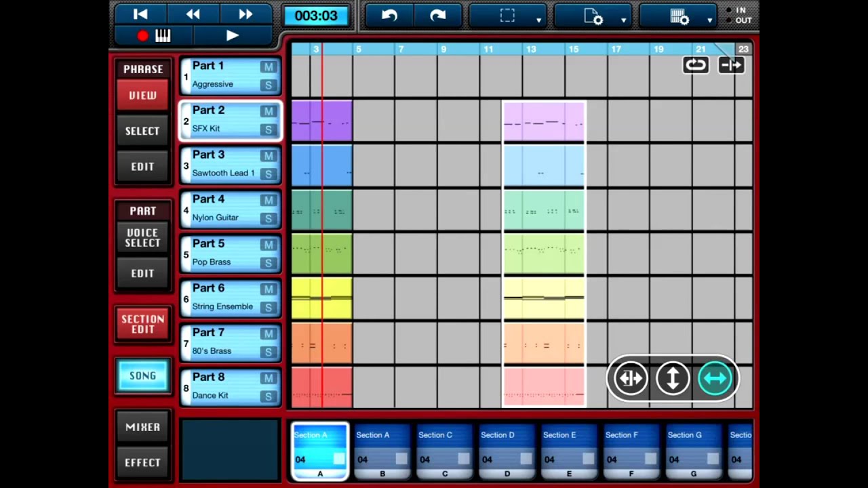
Task: Select the split horizontal zoom icon
Action: (631, 378)
